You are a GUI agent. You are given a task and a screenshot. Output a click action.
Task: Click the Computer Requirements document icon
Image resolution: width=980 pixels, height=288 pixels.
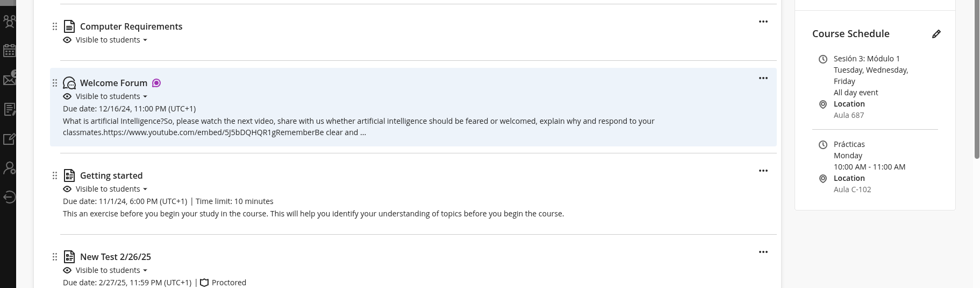point(69,26)
